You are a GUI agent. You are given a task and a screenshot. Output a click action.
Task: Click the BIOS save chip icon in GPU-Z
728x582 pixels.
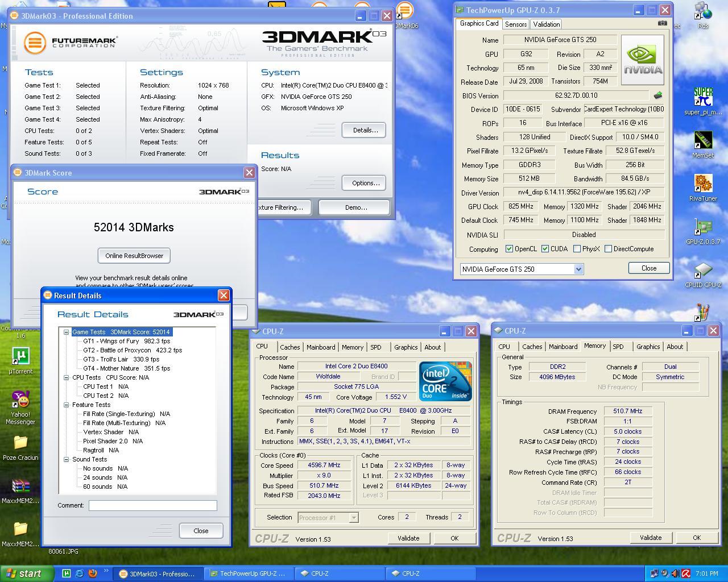[x=658, y=95]
